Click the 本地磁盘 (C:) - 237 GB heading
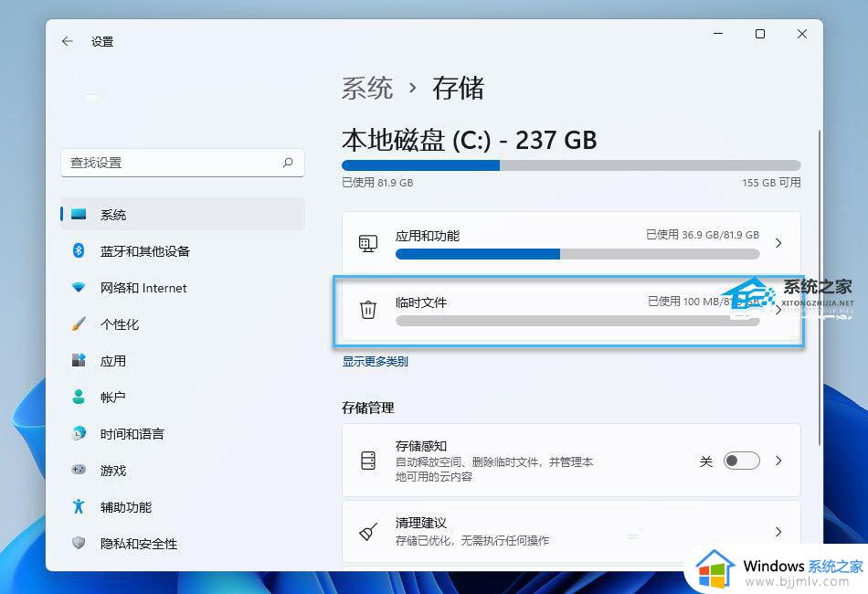The width and height of the screenshot is (868, 594). [470, 140]
